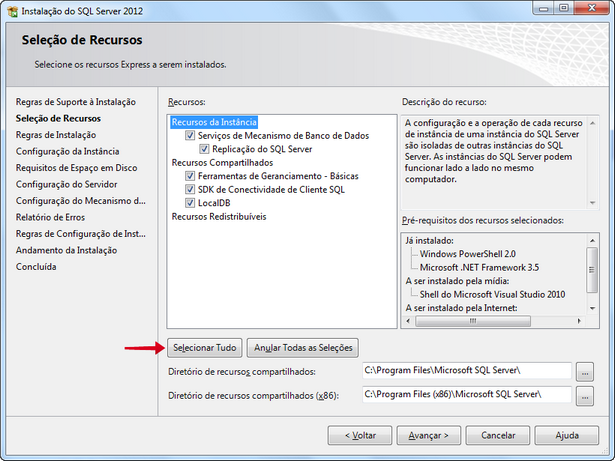Toggle the LocalDB checkbox

[190, 203]
